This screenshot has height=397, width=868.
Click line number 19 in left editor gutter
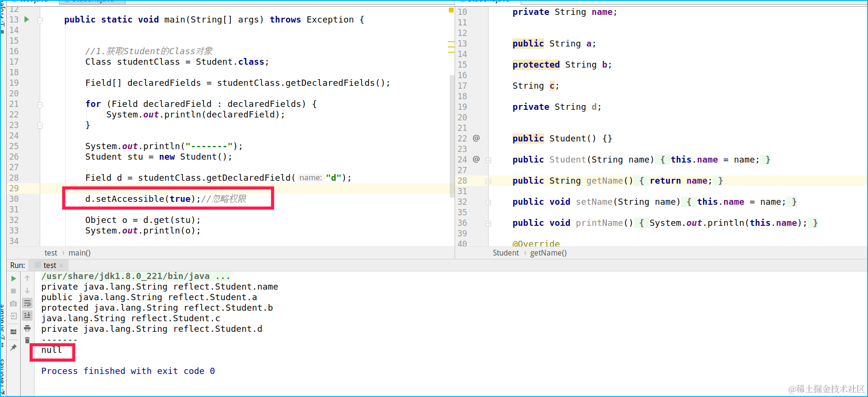click(x=14, y=83)
